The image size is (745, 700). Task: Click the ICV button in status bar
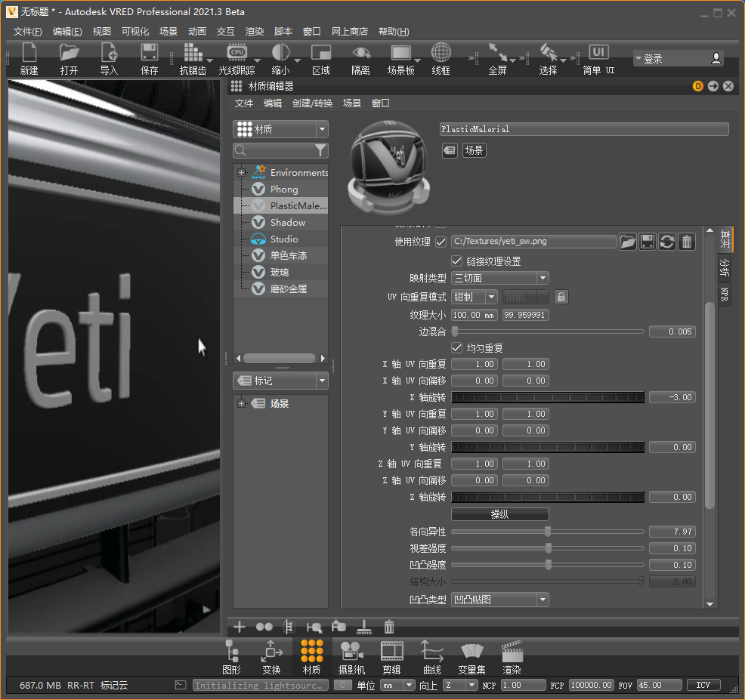click(x=703, y=686)
